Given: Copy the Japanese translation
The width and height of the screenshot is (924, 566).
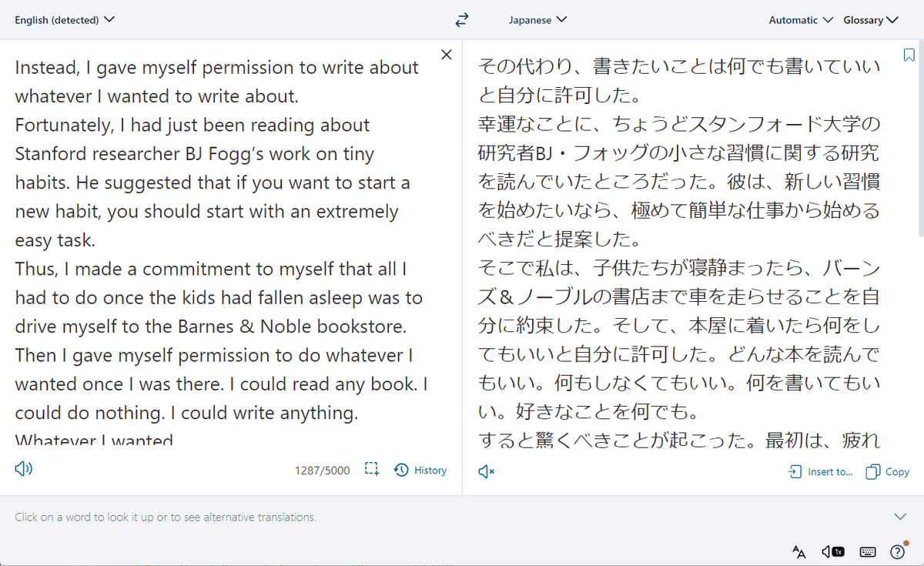Looking at the screenshot, I should coord(888,471).
